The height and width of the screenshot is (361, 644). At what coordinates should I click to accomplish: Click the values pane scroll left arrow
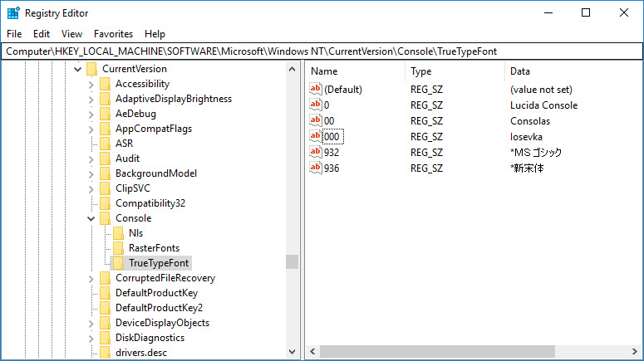312,352
